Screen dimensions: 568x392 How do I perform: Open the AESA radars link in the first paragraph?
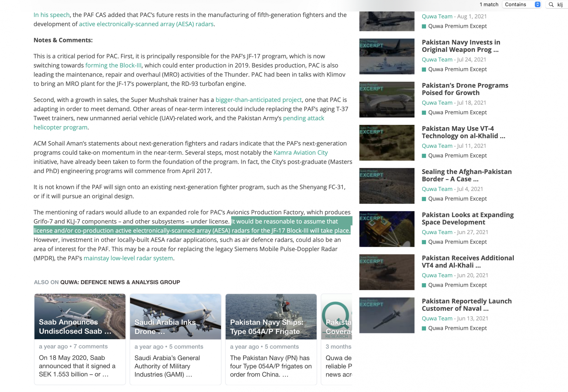146,24
